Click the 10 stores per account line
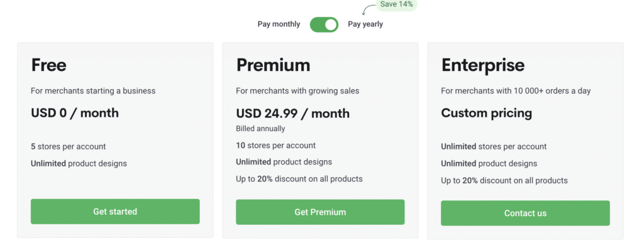The image size is (644, 248). [275, 146]
